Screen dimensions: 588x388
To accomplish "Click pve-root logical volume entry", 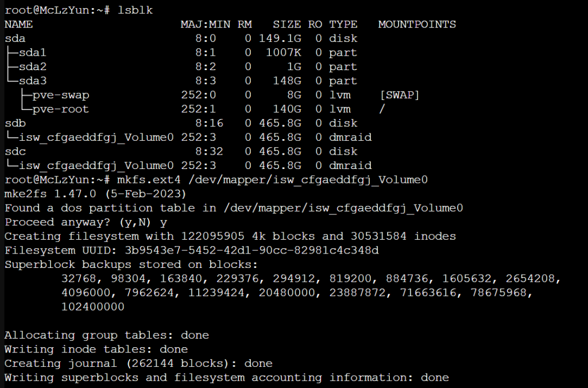I will (x=61, y=109).
